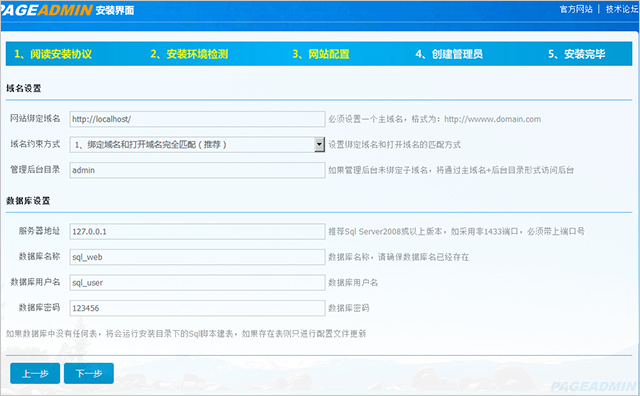
Task: Click the hint 设置绑定域名和打开域名的匹配方式
Action: 395,145
